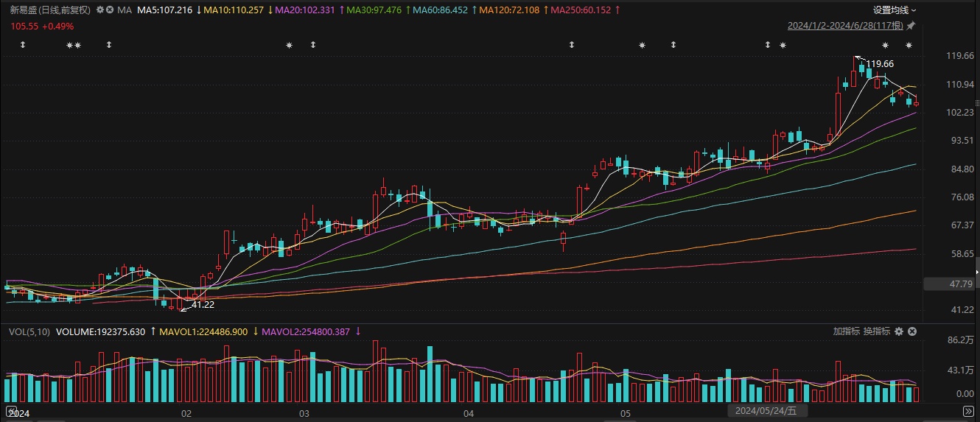This screenshot has width=980, height=422.
Task: Click the left star of the January star pair
Action: [x=70, y=46]
